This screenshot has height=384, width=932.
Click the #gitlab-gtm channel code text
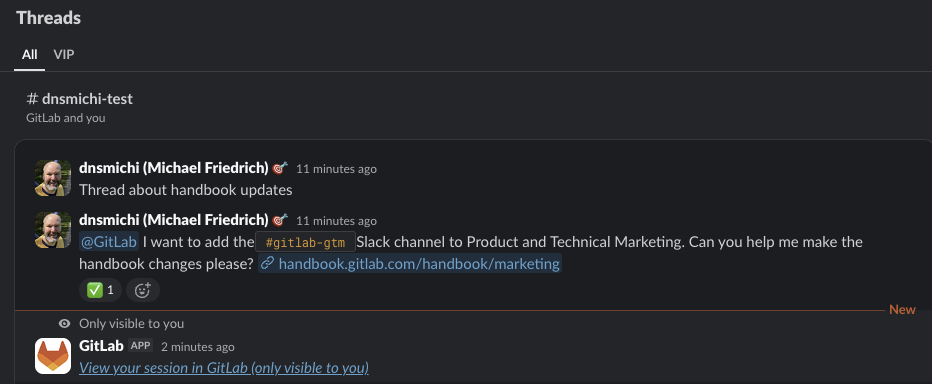pyautogui.click(x=306, y=243)
